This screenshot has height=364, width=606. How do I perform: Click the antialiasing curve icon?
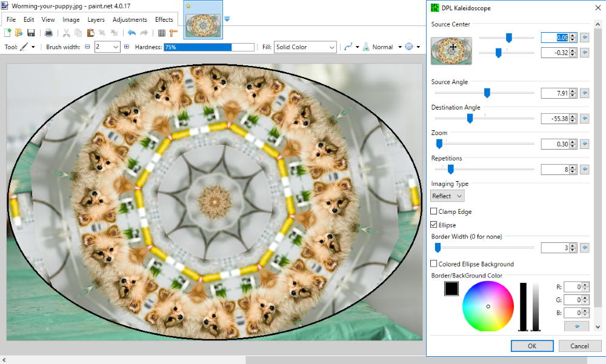point(348,47)
